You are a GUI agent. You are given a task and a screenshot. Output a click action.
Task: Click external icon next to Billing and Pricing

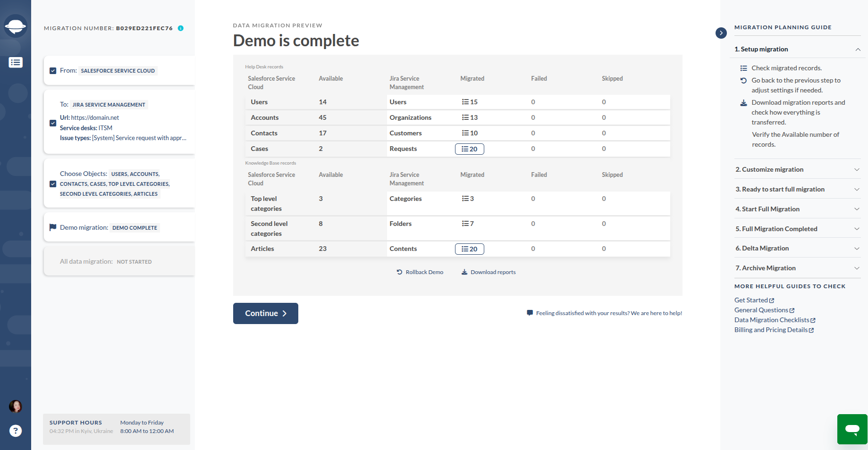(x=811, y=330)
